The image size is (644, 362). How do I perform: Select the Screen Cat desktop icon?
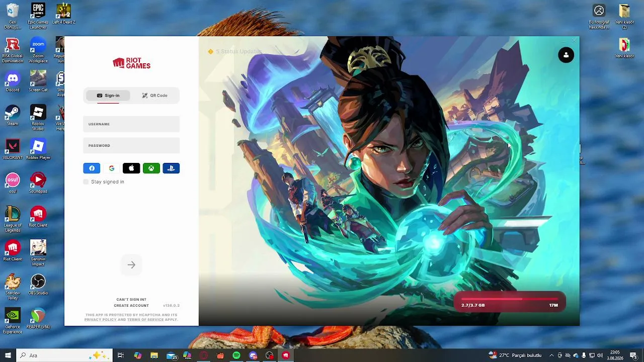(x=38, y=81)
